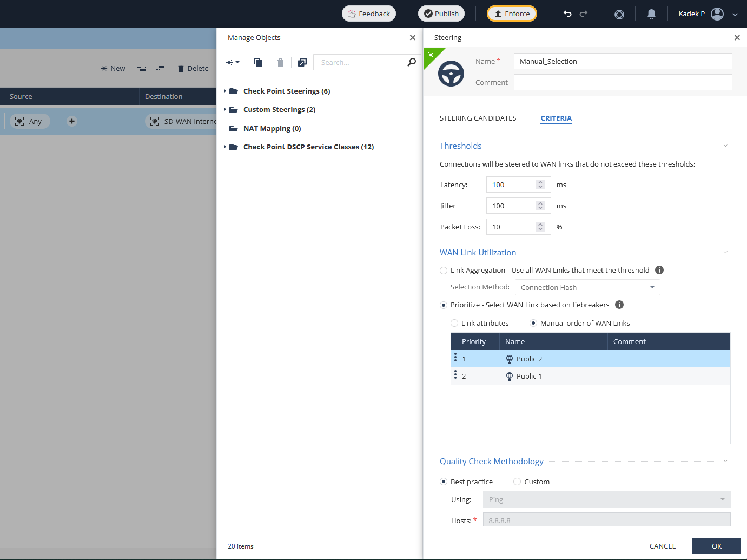The height and width of the screenshot is (560, 747).
Task: Switch to the Steering Candidates tab
Action: (x=478, y=118)
